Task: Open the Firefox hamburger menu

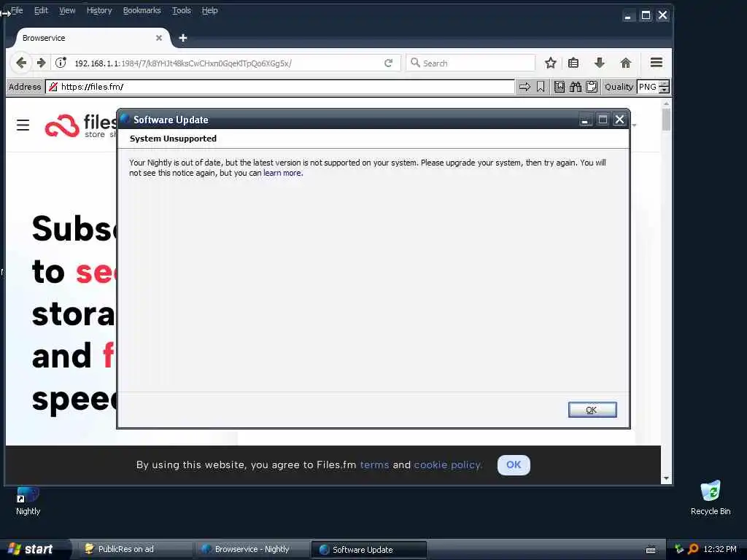Action: [x=657, y=63]
